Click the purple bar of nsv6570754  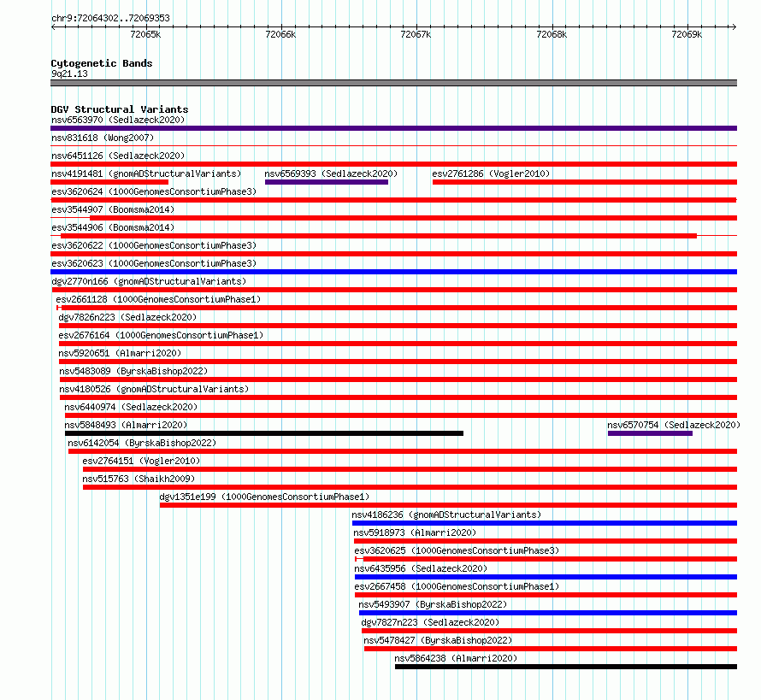pos(650,433)
